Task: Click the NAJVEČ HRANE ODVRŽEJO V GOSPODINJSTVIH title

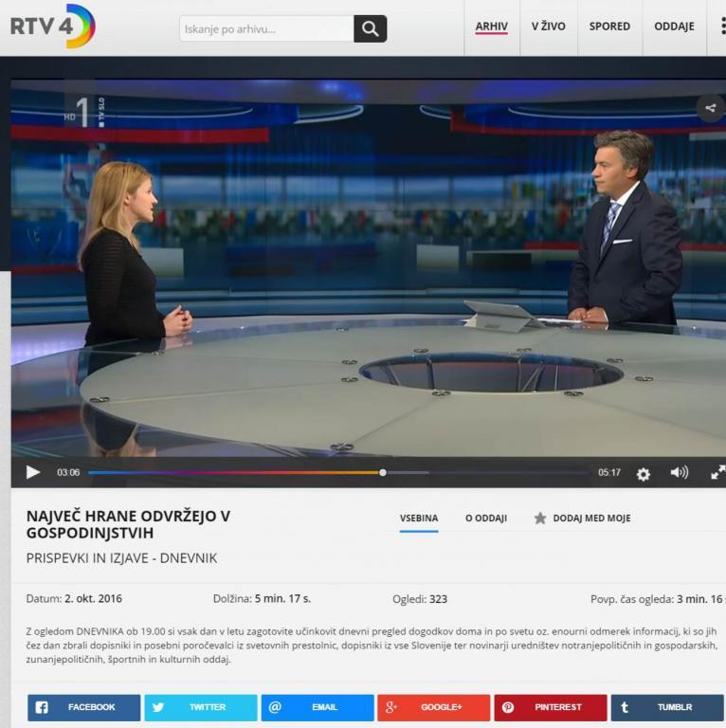Action: tap(128, 524)
